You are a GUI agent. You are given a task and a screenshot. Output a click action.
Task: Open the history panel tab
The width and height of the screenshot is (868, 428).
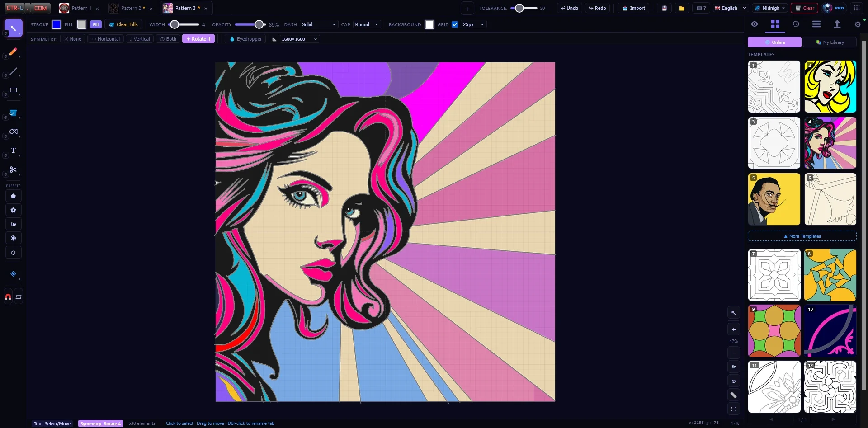(x=796, y=24)
